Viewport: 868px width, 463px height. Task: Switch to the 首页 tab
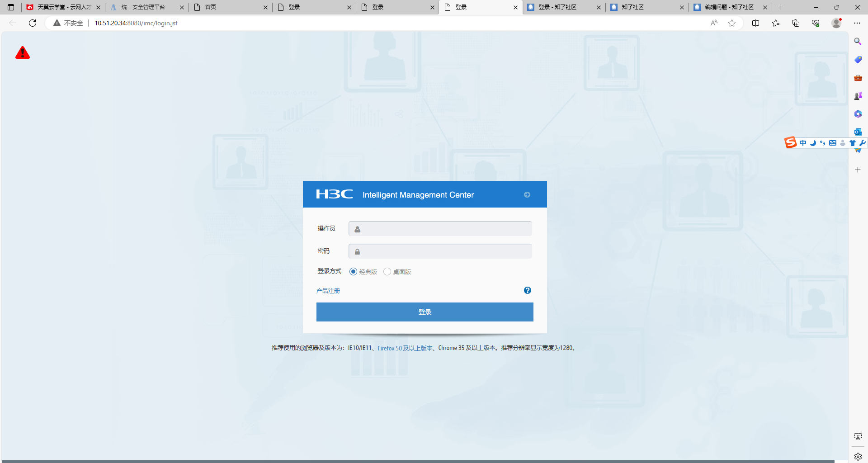(x=230, y=7)
